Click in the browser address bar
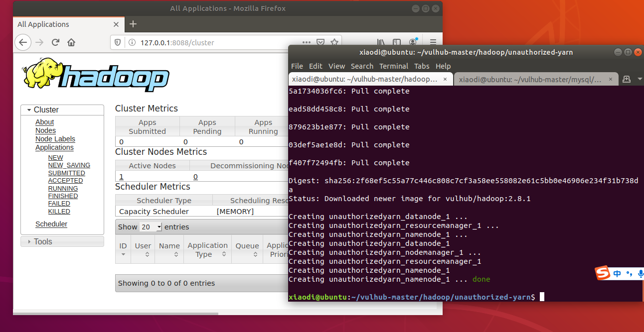This screenshot has height=332, width=644. click(199, 42)
